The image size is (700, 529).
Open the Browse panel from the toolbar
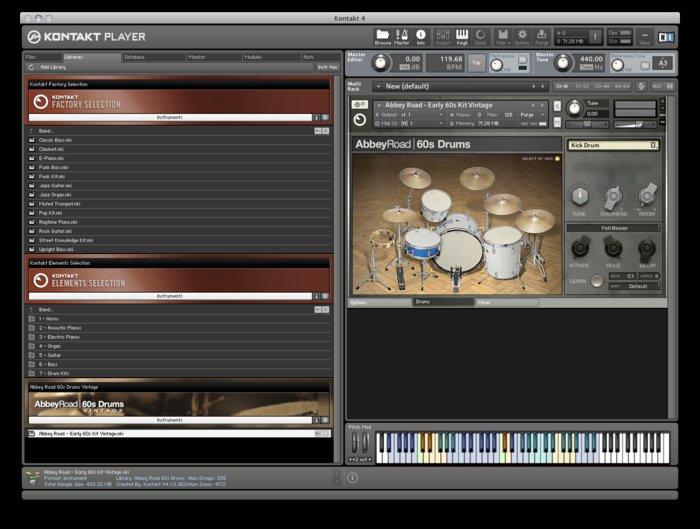click(383, 37)
